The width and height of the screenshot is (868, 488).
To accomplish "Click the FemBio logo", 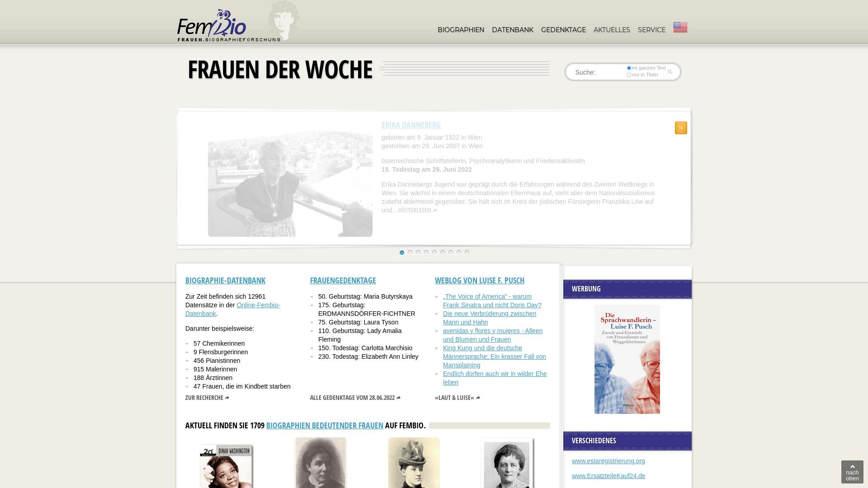I will click(229, 26).
